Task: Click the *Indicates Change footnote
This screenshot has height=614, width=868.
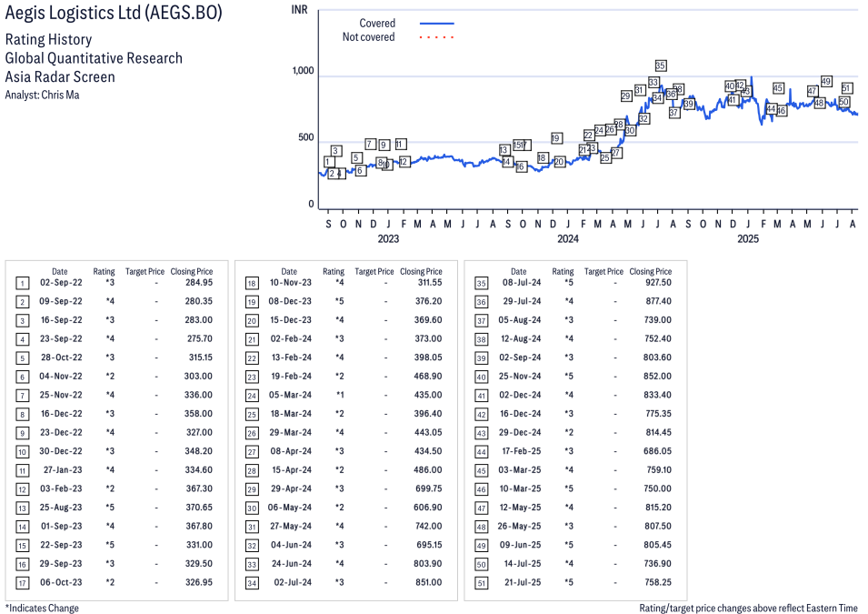Action: 42,608
